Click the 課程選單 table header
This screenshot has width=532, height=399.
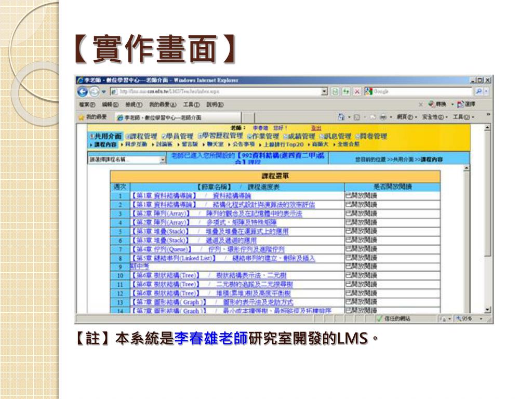click(x=275, y=176)
